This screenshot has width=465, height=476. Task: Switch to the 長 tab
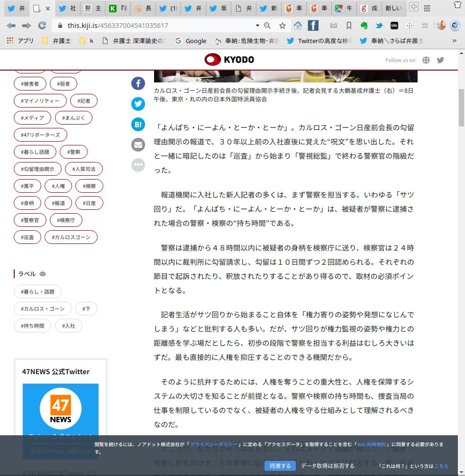pyautogui.click(x=143, y=8)
